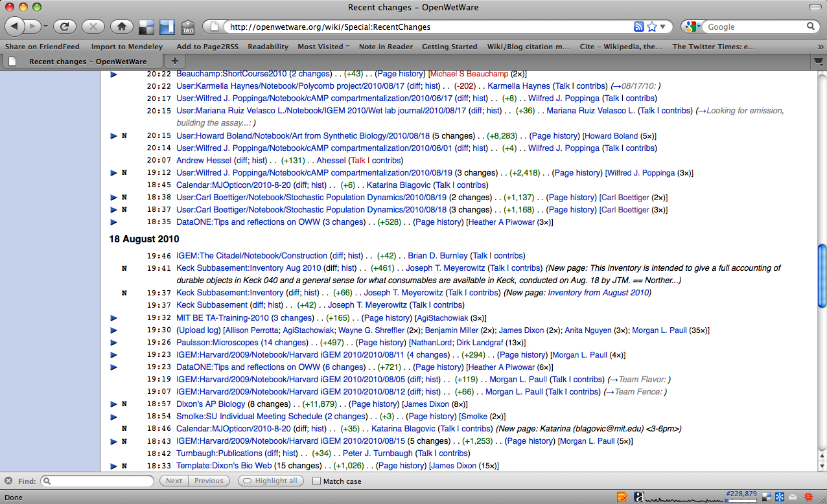
Task: Click the magnifier icon in Google search box
Action: 811,27
